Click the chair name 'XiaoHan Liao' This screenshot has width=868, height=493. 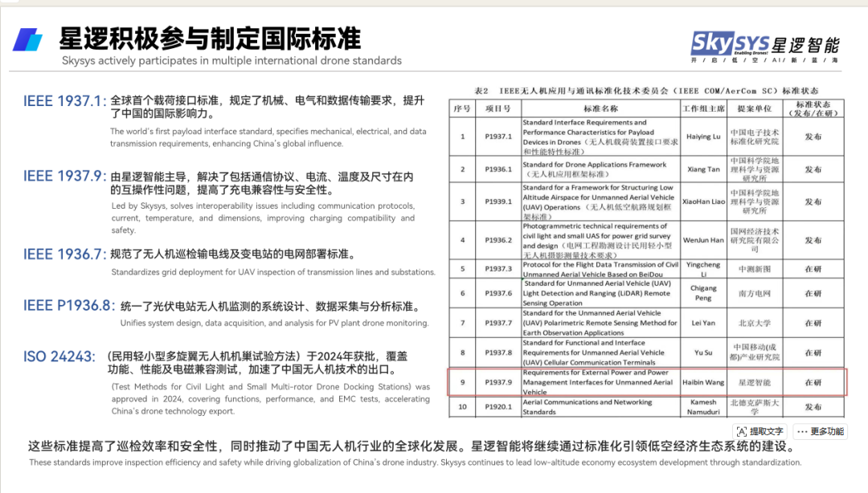coord(703,202)
